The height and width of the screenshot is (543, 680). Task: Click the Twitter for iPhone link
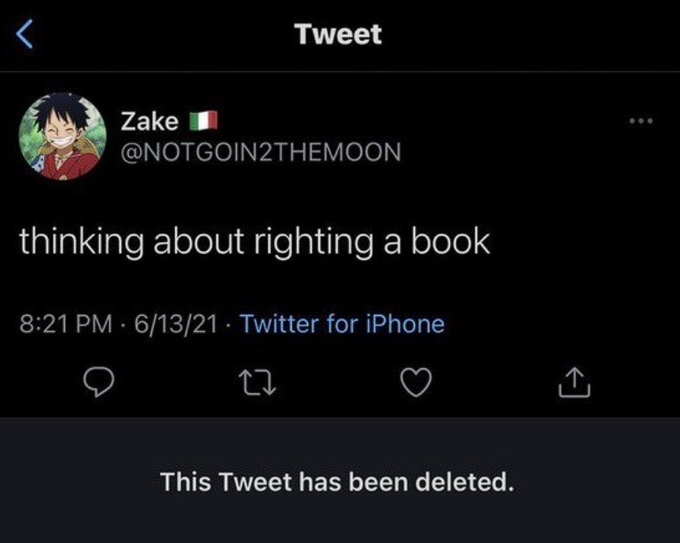[x=342, y=324]
